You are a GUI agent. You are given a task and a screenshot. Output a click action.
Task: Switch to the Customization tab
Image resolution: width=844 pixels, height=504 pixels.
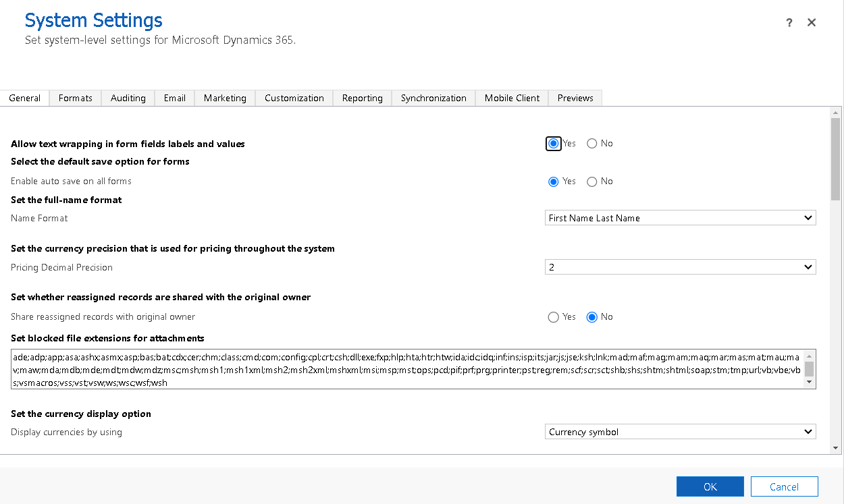[x=294, y=98]
